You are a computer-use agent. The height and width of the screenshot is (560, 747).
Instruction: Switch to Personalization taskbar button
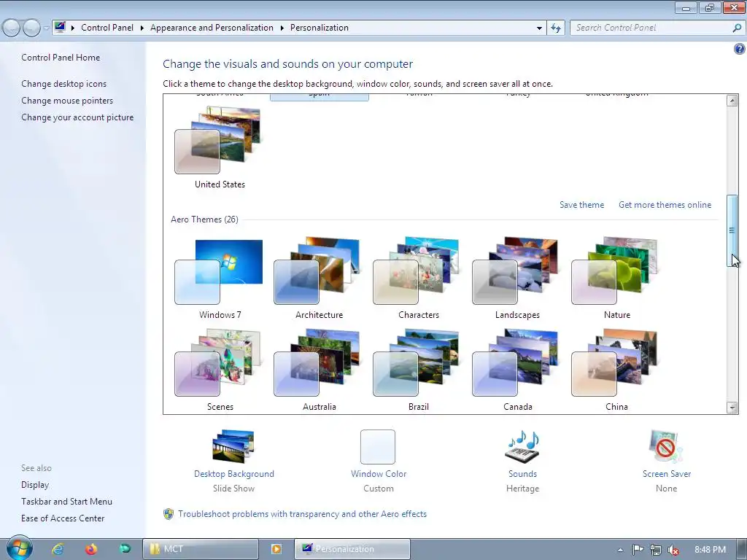tap(352, 549)
